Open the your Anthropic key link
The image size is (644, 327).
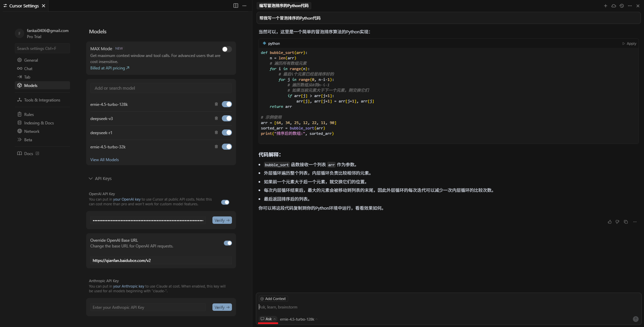[129, 286]
